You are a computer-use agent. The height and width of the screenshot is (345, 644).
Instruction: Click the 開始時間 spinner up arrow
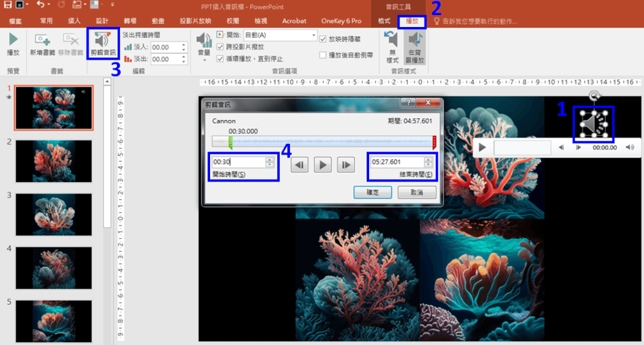[270, 160]
